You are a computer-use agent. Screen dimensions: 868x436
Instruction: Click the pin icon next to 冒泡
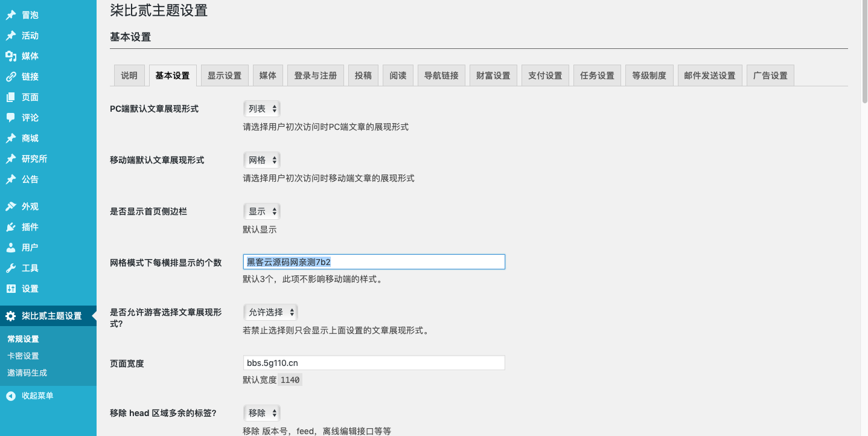click(11, 15)
